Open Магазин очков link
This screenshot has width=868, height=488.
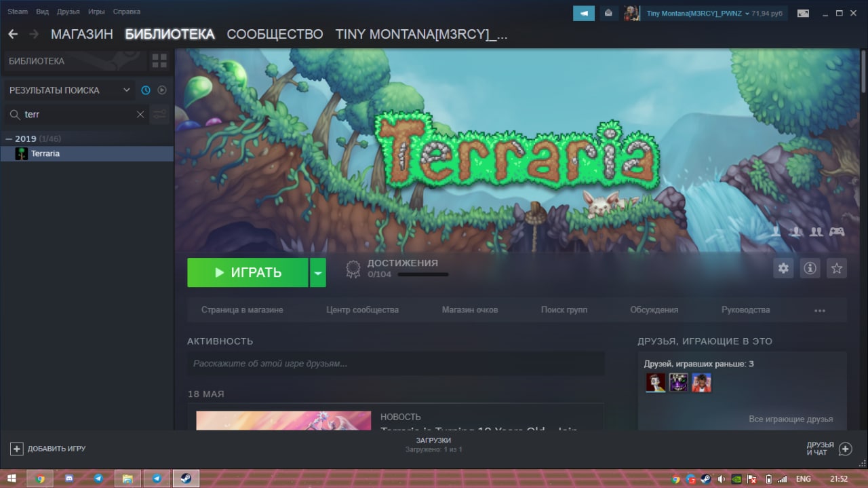(470, 310)
